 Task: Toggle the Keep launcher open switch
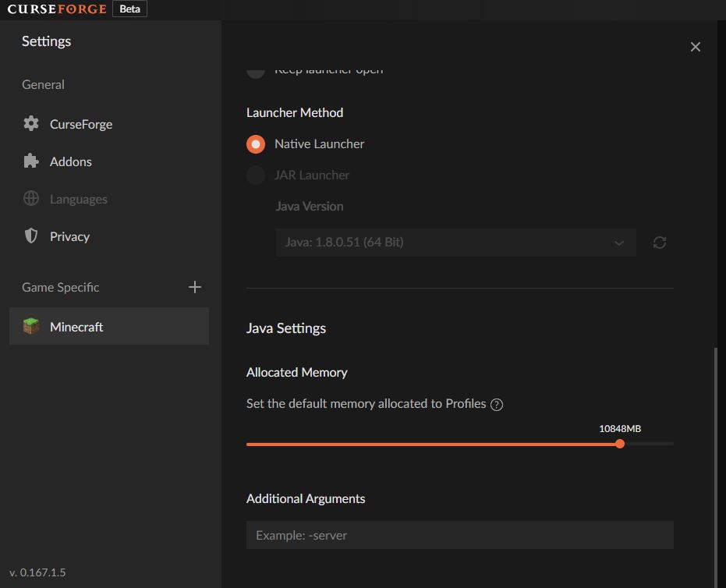click(x=256, y=73)
